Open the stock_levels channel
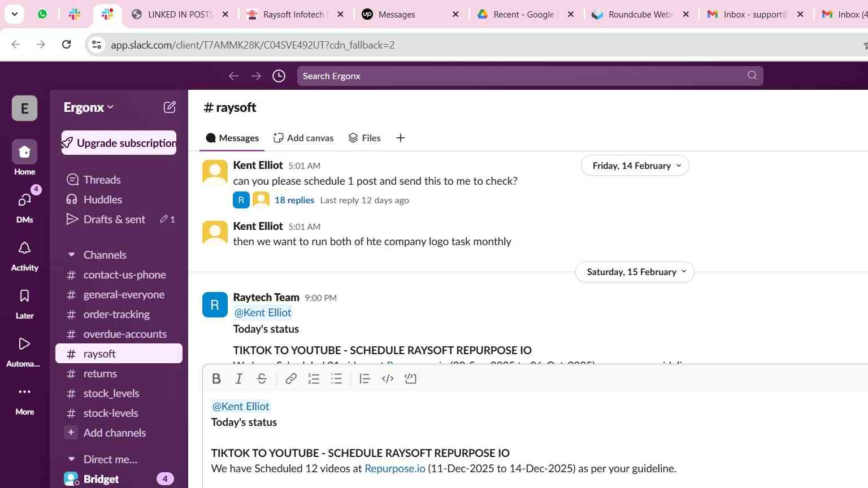The height and width of the screenshot is (488, 868). 119,393
